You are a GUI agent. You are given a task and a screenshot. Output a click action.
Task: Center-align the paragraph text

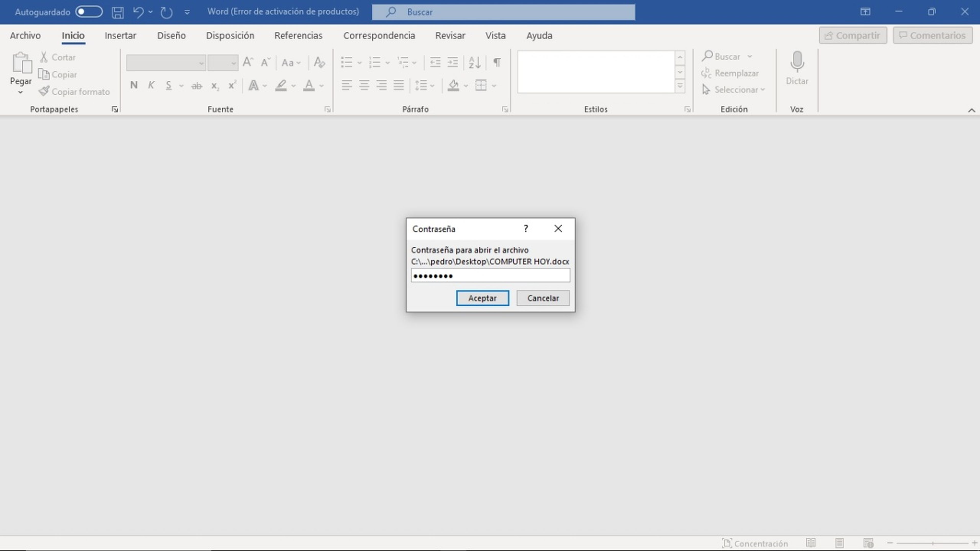click(x=364, y=85)
